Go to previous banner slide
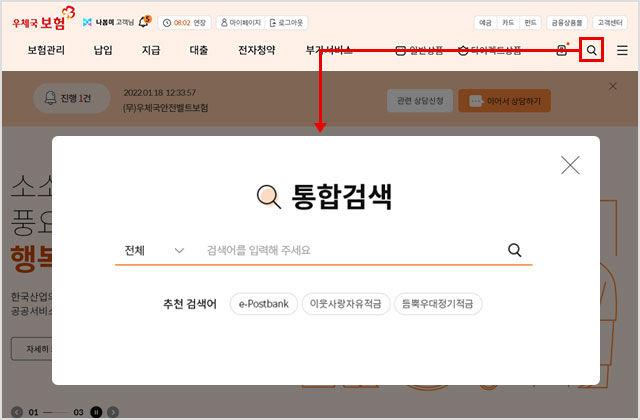The image size is (640, 420). click(17, 412)
